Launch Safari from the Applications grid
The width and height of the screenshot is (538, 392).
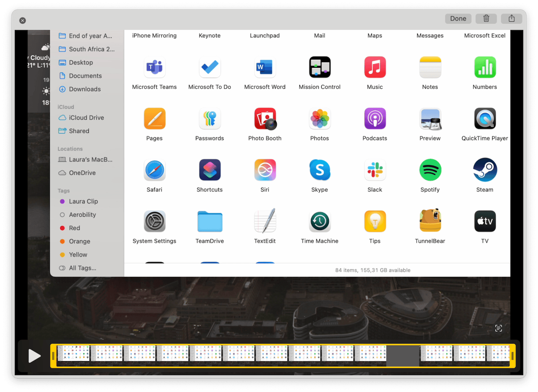coord(155,170)
